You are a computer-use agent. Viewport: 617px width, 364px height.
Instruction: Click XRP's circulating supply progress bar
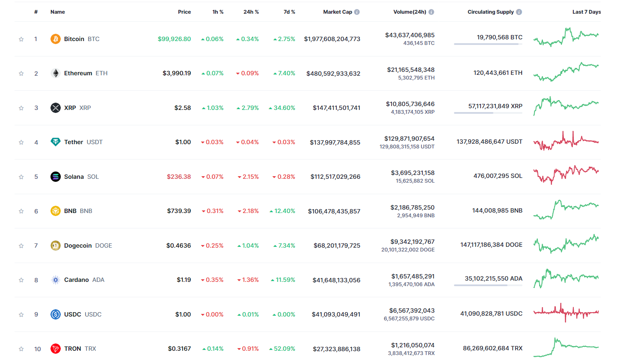point(488,113)
